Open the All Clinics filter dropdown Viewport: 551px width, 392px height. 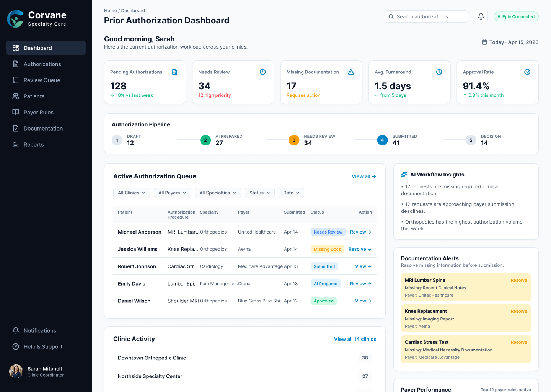pyautogui.click(x=132, y=193)
